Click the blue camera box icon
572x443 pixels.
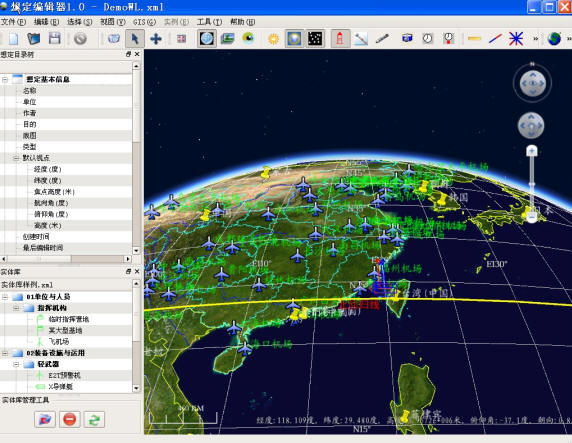(407, 38)
